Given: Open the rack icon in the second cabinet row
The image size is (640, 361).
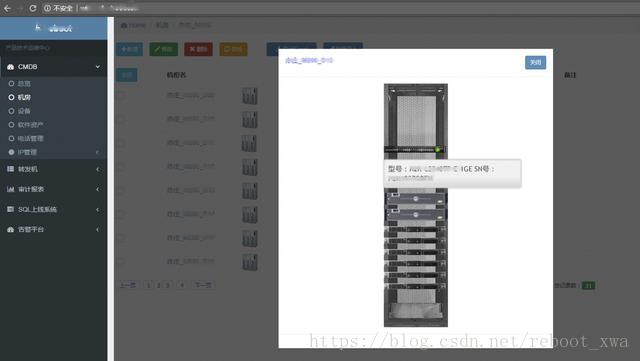Looking at the screenshot, I should pyautogui.click(x=249, y=120).
